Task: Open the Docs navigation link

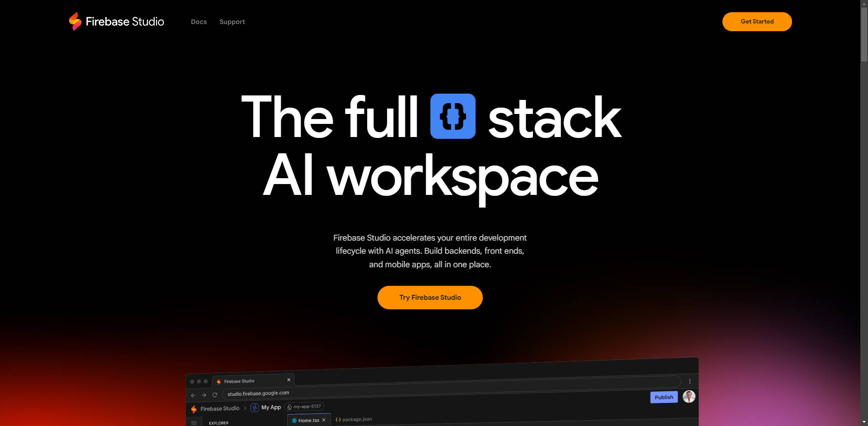Action: (x=199, y=22)
